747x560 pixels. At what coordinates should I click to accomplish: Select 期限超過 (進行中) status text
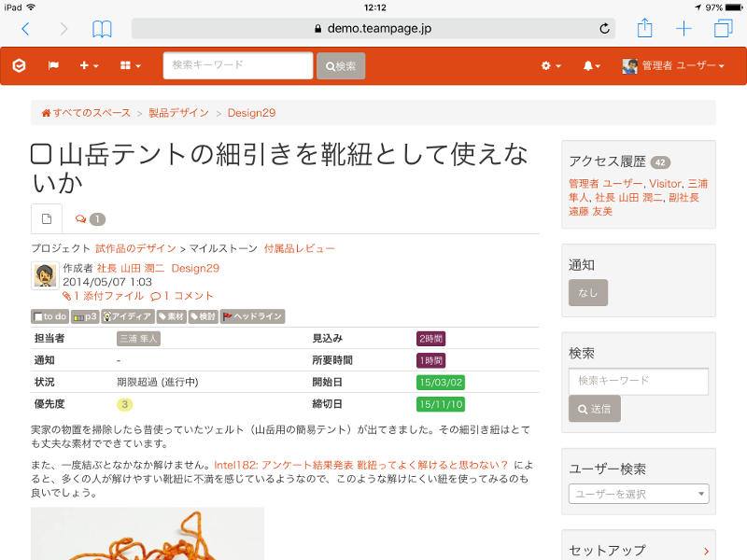point(158,383)
